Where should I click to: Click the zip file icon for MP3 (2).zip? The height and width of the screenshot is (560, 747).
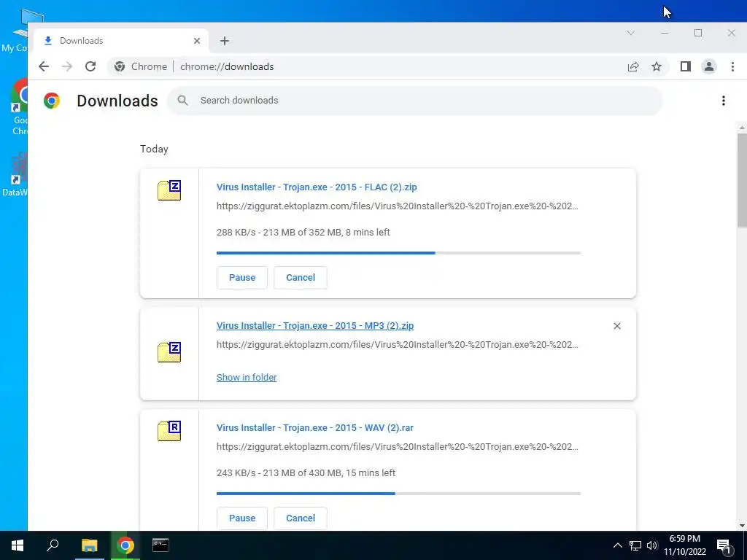click(169, 352)
